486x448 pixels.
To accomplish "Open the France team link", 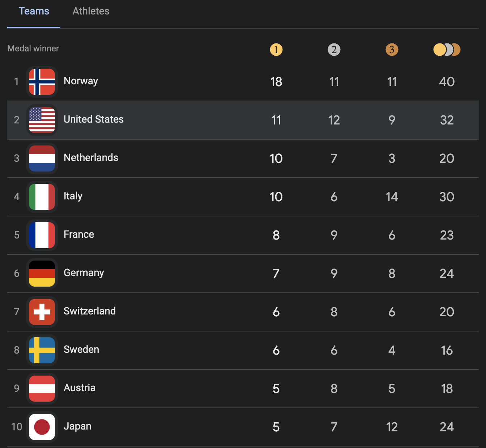I will tap(79, 234).
